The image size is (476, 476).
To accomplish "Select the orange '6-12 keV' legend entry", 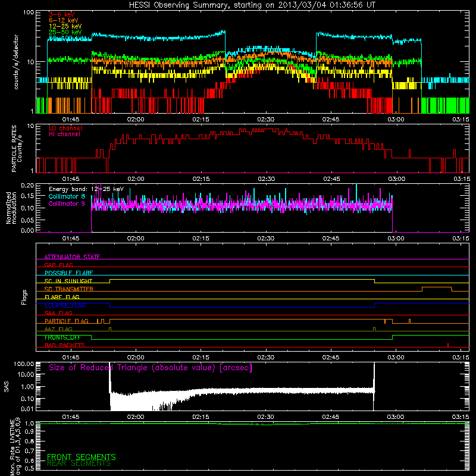I will pos(64,20).
